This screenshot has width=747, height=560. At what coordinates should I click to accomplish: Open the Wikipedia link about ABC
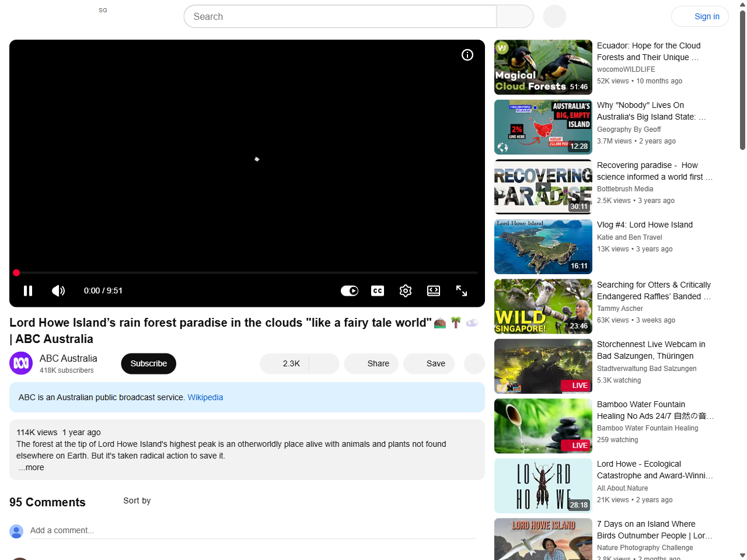pyautogui.click(x=205, y=397)
